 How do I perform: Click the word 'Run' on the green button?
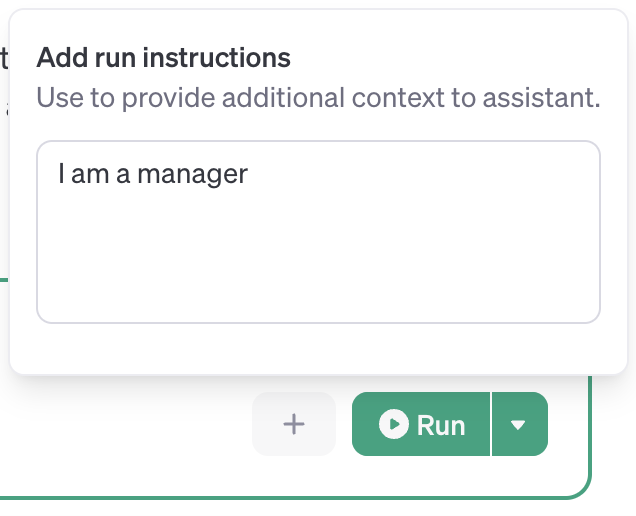click(x=441, y=425)
